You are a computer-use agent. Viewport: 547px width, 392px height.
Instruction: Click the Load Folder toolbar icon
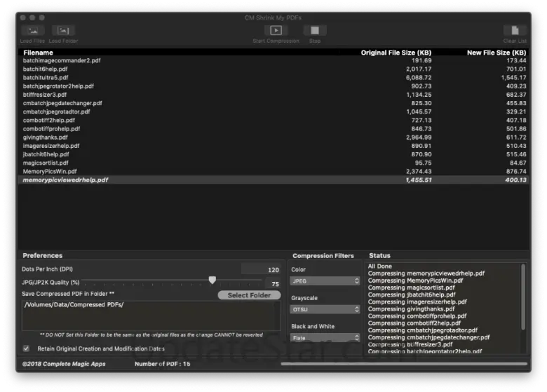point(63,31)
